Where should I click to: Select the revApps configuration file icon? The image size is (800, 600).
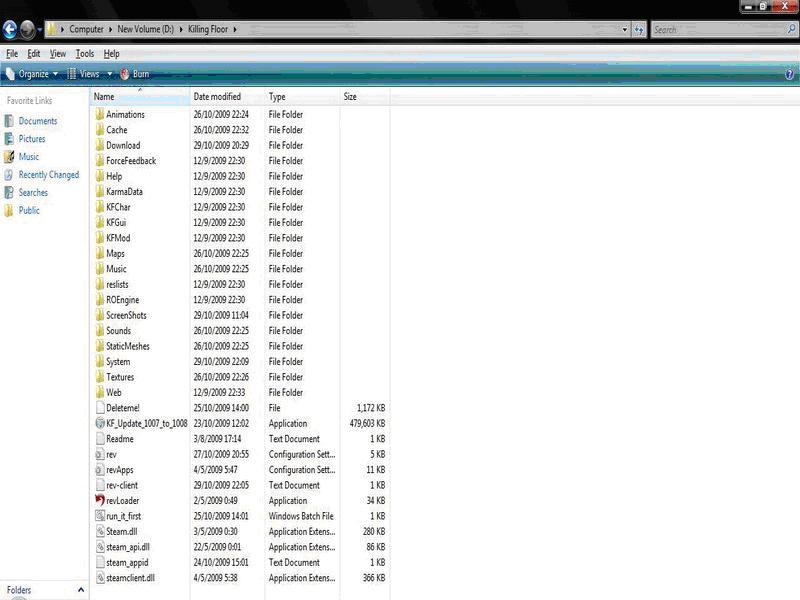coord(100,470)
